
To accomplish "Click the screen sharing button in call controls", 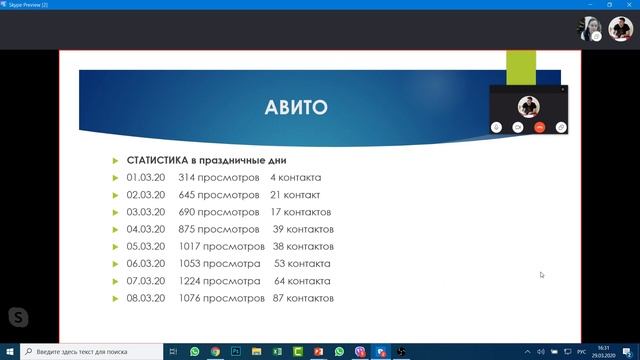I will click(561, 127).
